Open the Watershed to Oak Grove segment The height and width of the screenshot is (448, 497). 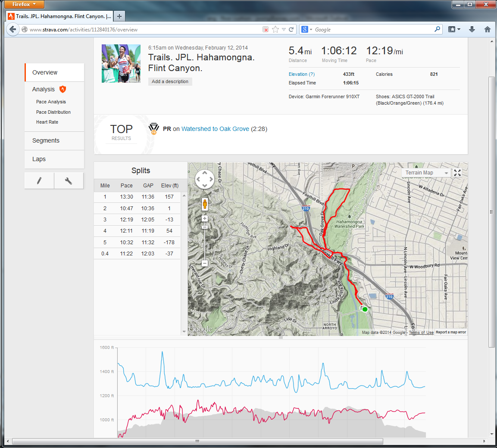(x=215, y=129)
